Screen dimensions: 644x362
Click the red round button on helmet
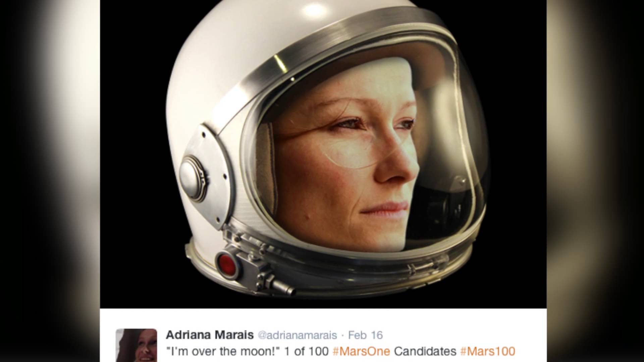click(x=227, y=262)
